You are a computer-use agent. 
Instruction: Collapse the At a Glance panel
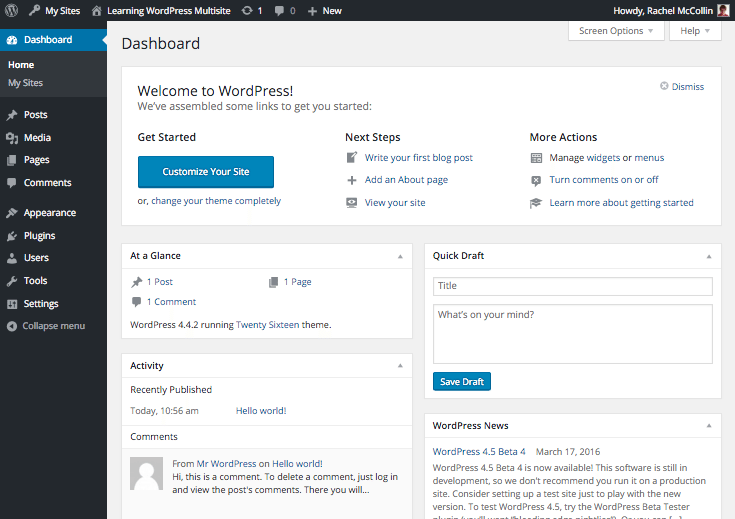400,256
